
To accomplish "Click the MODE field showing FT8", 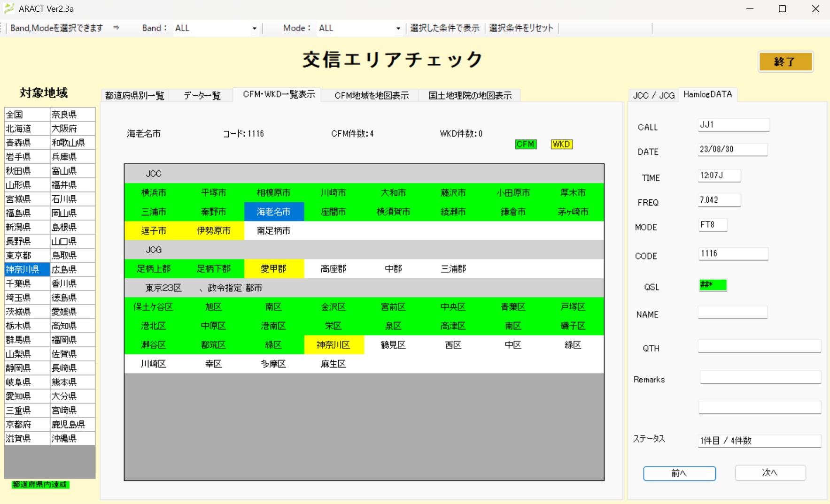I will pos(713,225).
